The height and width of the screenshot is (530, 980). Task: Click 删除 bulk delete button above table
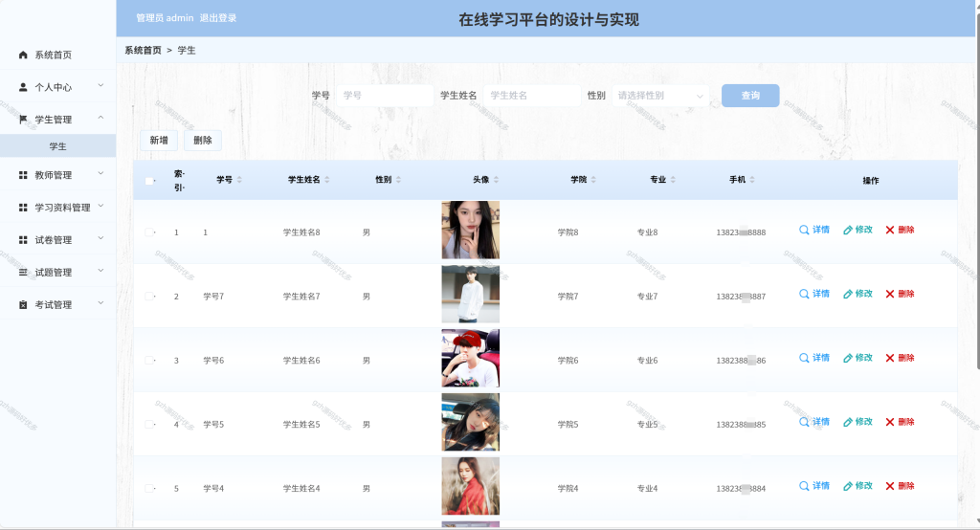point(203,141)
